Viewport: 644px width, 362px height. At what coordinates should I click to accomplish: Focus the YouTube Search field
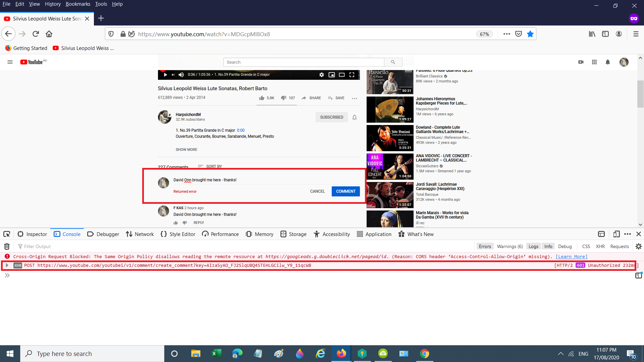click(x=304, y=62)
